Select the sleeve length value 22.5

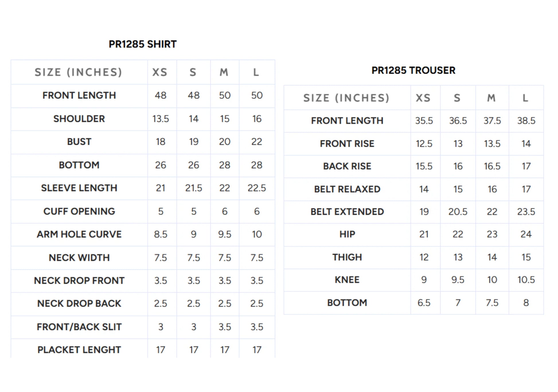click(257, 188)
